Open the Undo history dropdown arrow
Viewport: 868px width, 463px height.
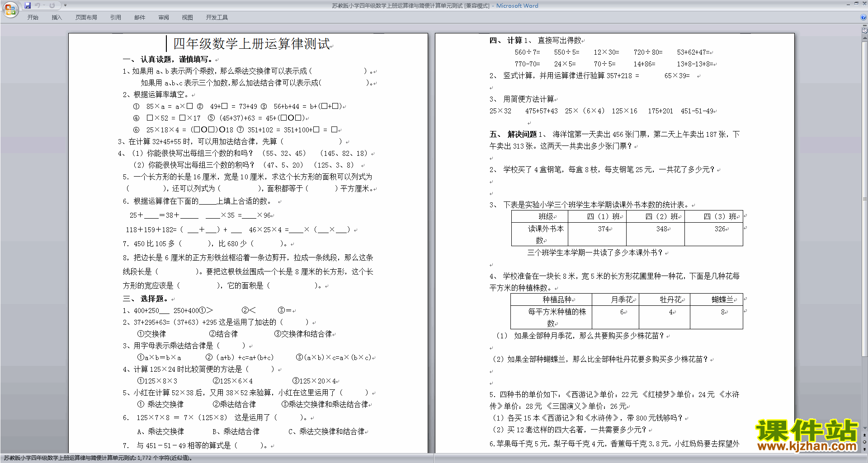(44, 5)
